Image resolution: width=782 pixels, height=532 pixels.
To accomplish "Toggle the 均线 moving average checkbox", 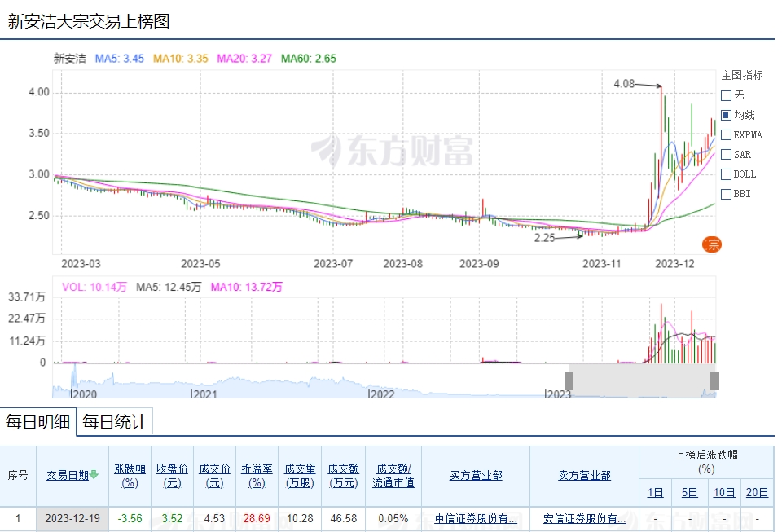I will tap(726, 115).
